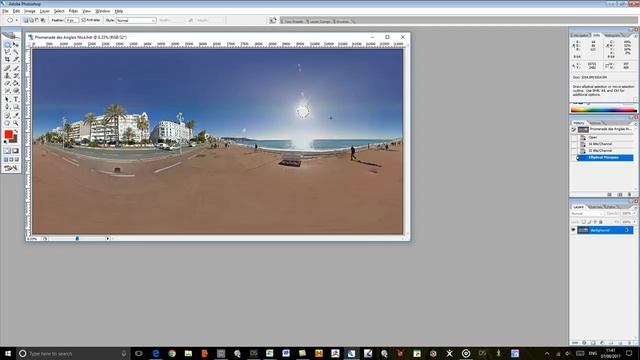Open the File menu
The height and width of the screenshot is (360, 640).
pos(5,11)
